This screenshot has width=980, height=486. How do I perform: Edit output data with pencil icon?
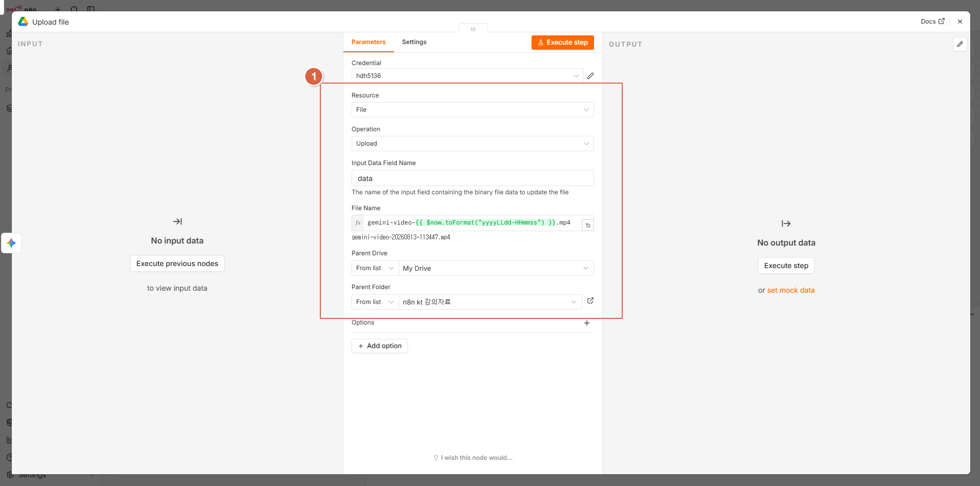[x=960, y=44]
